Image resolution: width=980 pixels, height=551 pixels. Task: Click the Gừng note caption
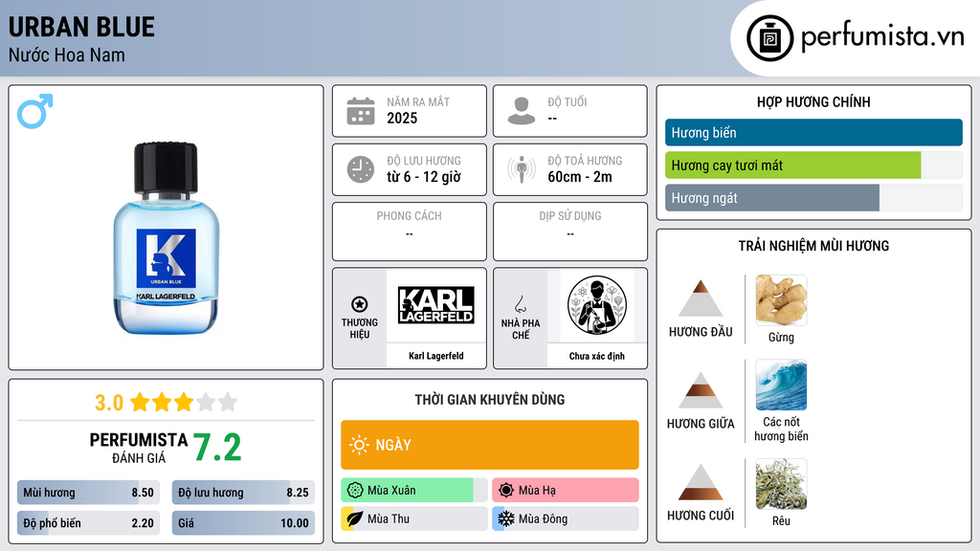click(x=781, y=338)
